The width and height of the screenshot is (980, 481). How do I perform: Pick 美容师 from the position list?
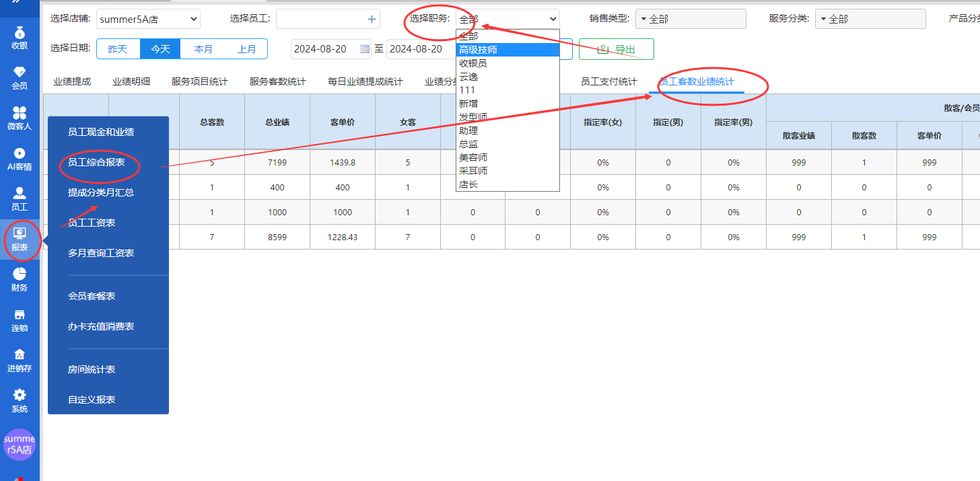pyautogui.click(x=508, y=157)
